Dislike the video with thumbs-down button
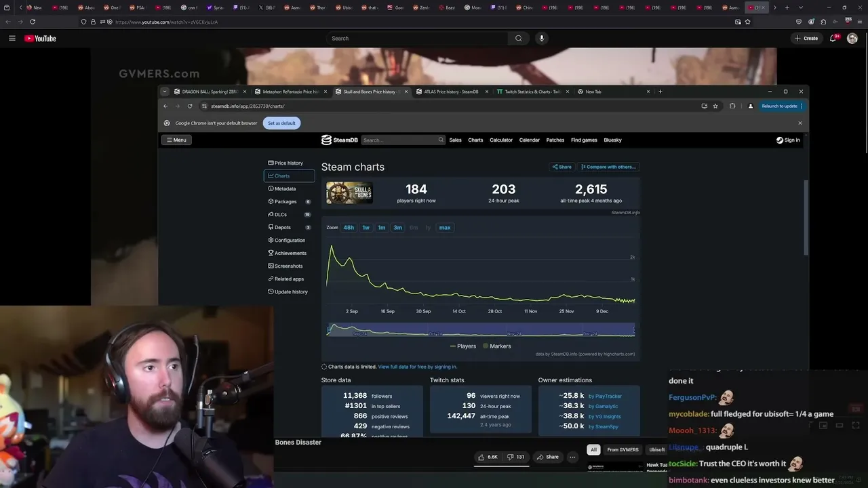The image size is (868, 488). pyautogui.click(x=515, y=457)
